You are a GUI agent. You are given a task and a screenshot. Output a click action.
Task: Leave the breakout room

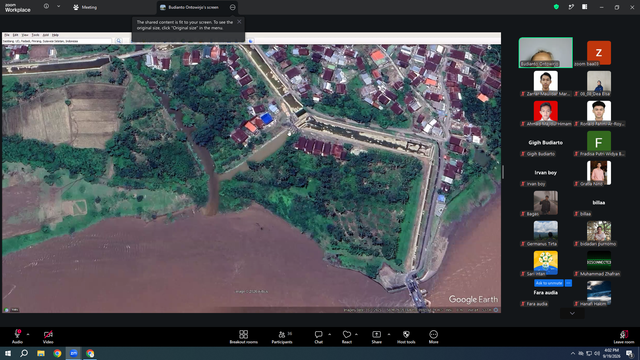point(624,337)
